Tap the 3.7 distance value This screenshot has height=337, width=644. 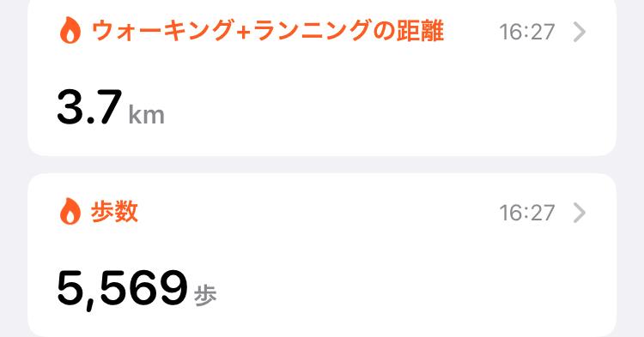[89, 107]
